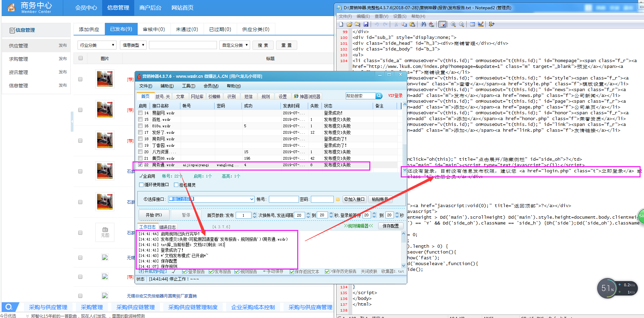The width and height of the screenshot is (644, 318).
Task: Increase 发送间隔 with the up stepper arrow
Action: pos(308,213)
